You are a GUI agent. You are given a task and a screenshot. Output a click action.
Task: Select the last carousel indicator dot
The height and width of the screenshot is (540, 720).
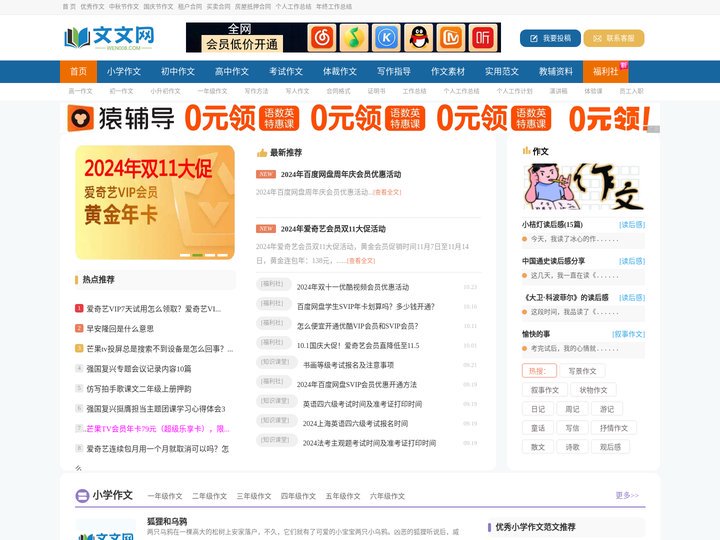coord(223,255)
